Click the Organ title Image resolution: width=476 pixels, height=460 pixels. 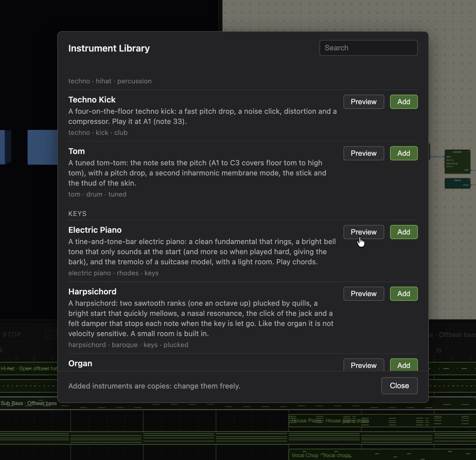click(x=80, y=363)
